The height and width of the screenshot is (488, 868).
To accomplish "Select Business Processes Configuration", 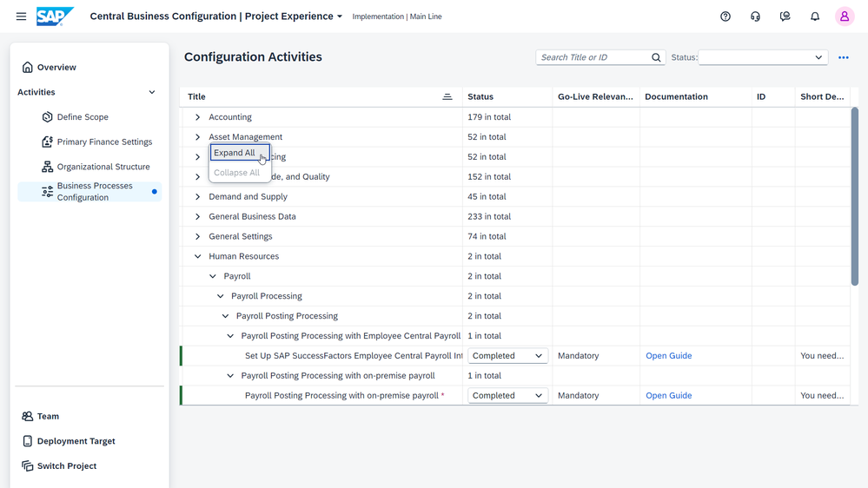I will click(89, 191).
